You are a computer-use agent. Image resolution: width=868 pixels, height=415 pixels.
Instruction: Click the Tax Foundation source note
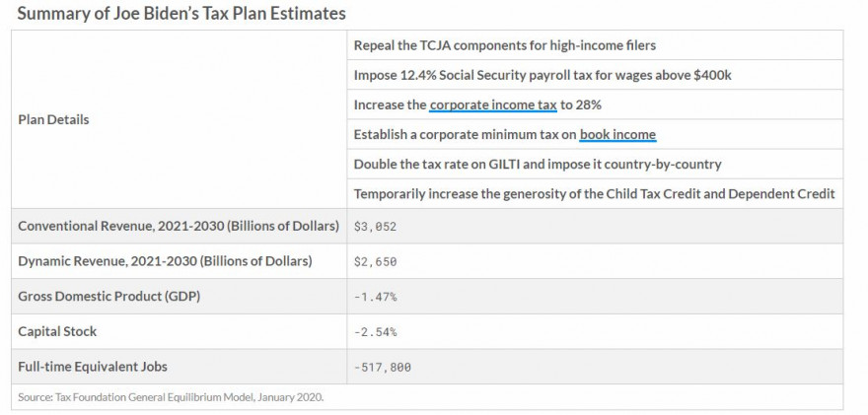point(171,397)
